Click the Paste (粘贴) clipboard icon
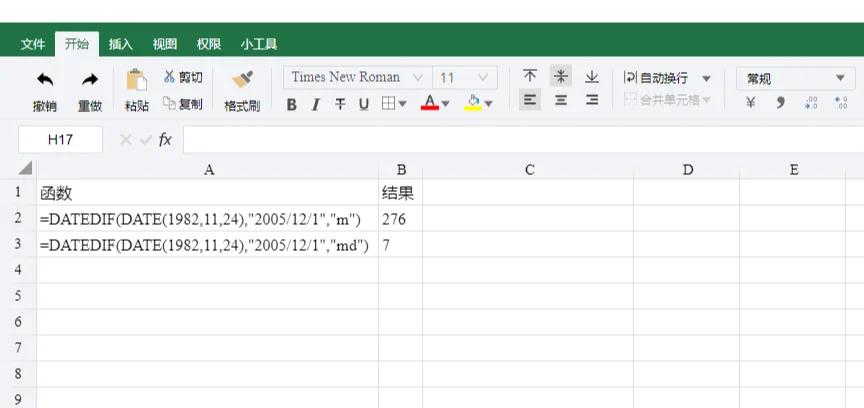Image resolution: width=864 pixels, height=408 pixels. pyautogui.click(x=136, y=80)
